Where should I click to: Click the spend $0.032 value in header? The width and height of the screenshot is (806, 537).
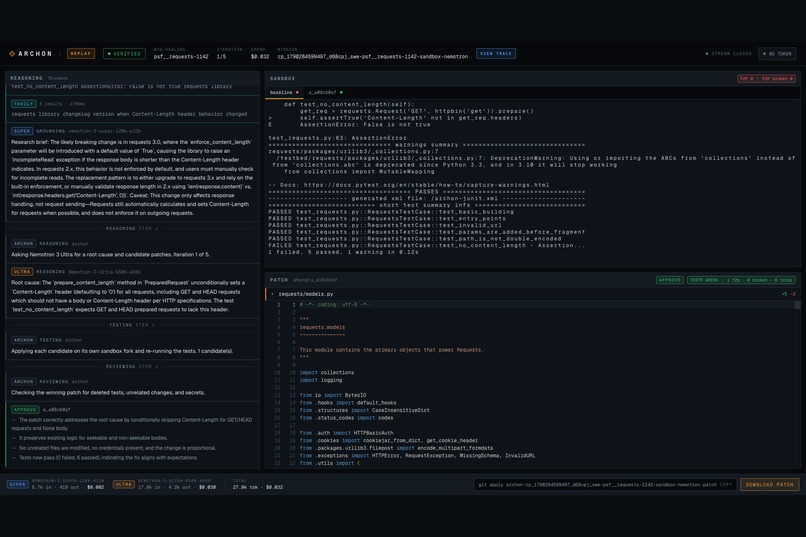pos(260,57)
